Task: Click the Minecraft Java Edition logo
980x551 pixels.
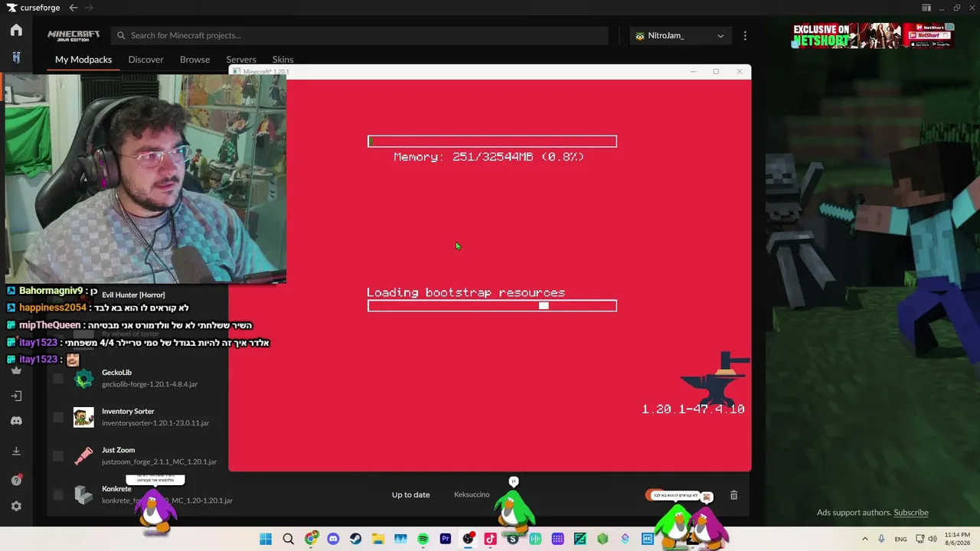Action: pos(73,35)
